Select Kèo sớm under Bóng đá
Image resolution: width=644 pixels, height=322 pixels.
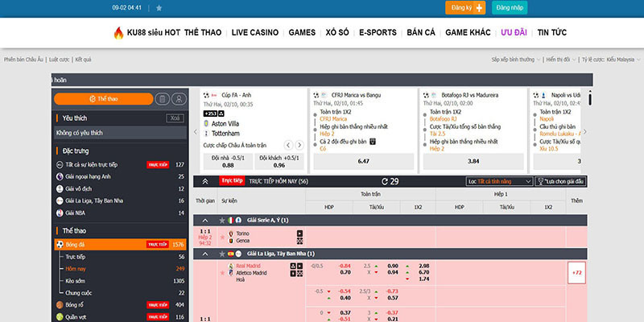(x=76, y=280)
